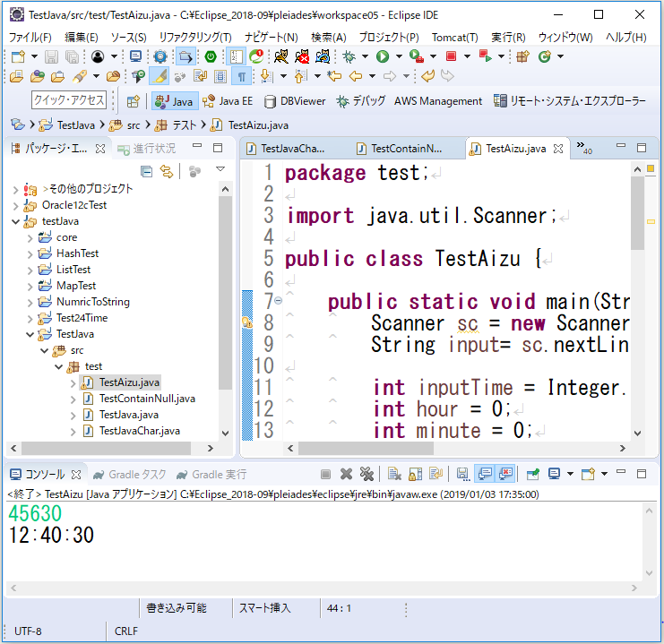Click the Restart Tomcat cat icon
Screen dimensions: 664x644
[323, 56]
